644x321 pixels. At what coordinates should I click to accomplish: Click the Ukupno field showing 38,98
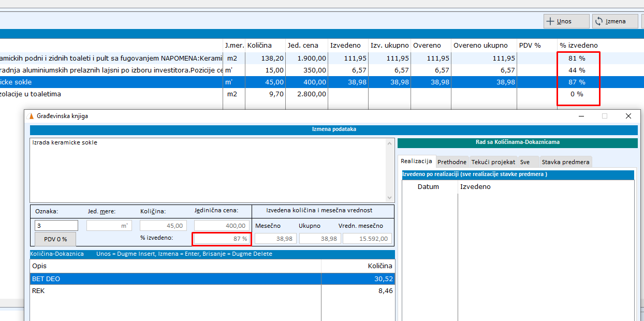coord(319,239)
